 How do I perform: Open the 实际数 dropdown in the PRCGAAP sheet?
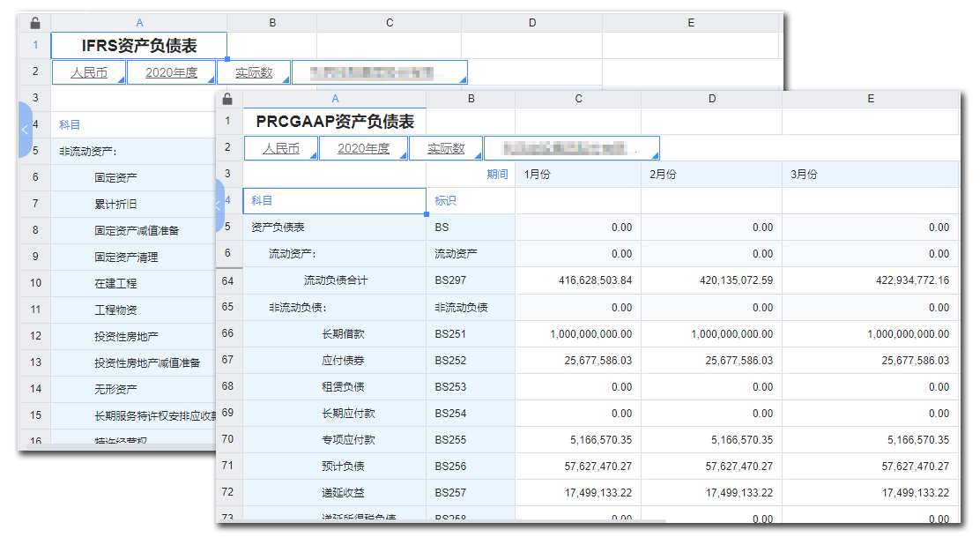point(446,148)
